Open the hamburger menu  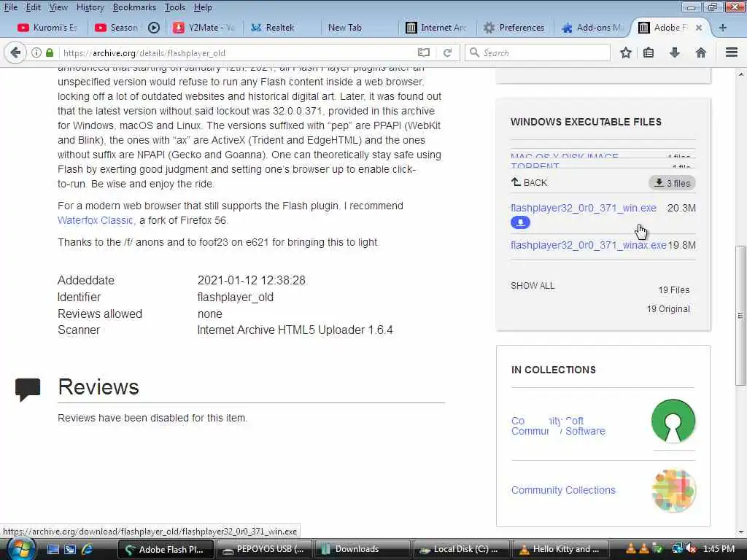coord(731,52)
